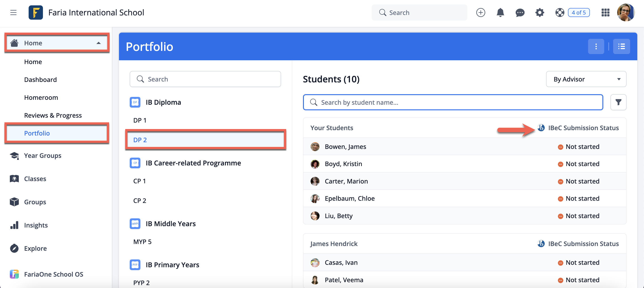The width and height of the screenshot is (644, 288).
Task: Click 'Faria International School' title
Action: click(x=96, y=13)
